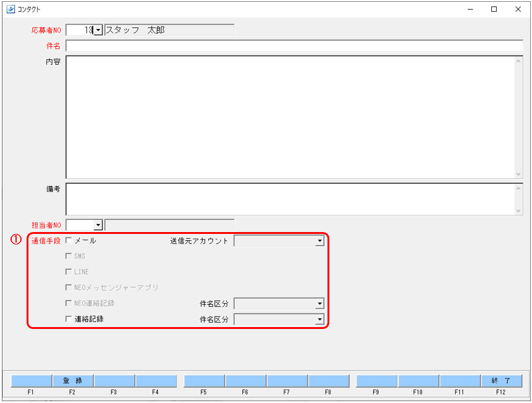Open the 応募者NO dropdown arrow
The height and width of the screenshot is (403, 532).
coord(98,30)
